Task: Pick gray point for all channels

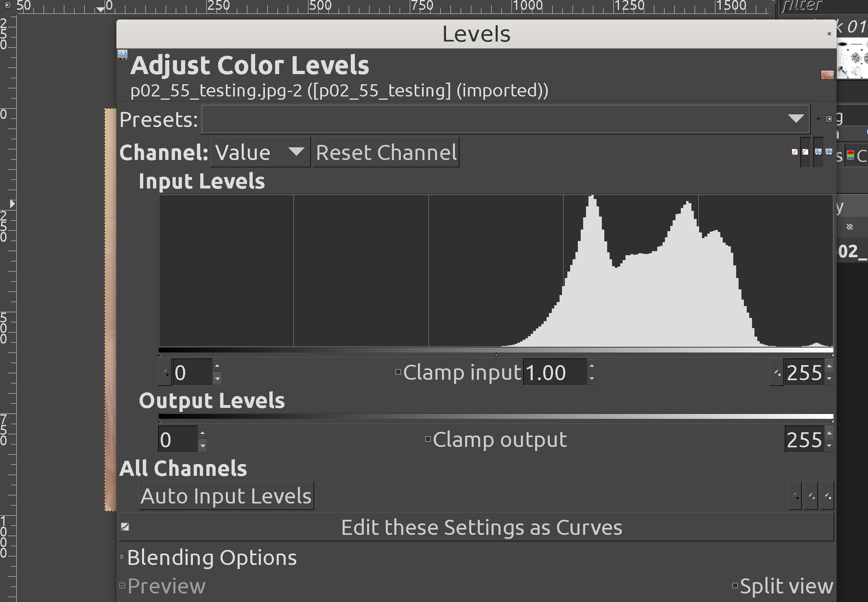Action: tap(811, 496)
